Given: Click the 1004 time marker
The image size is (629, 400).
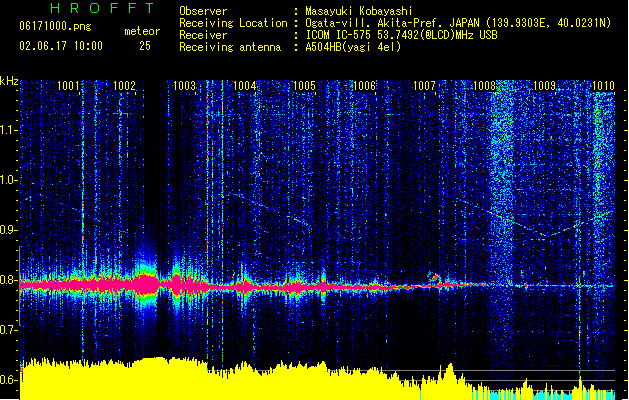Looking at the screenshot, I should pyautogui.click(x=244, y=85).
